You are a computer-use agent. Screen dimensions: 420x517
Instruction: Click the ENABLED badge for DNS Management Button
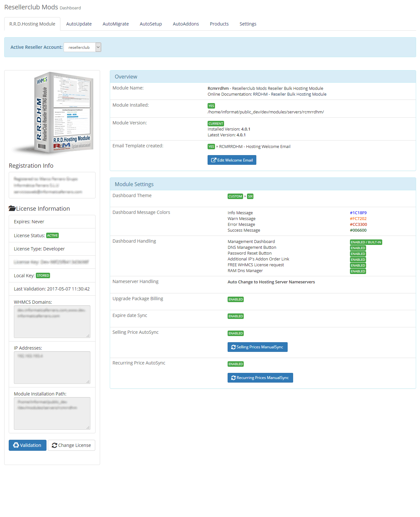358,248
